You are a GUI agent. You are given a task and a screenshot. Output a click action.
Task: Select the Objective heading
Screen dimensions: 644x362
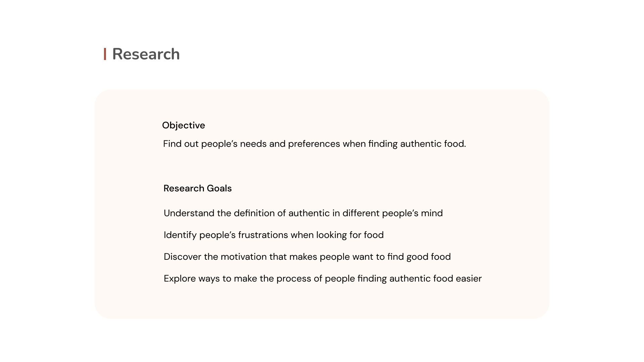[x=183, y=125]
